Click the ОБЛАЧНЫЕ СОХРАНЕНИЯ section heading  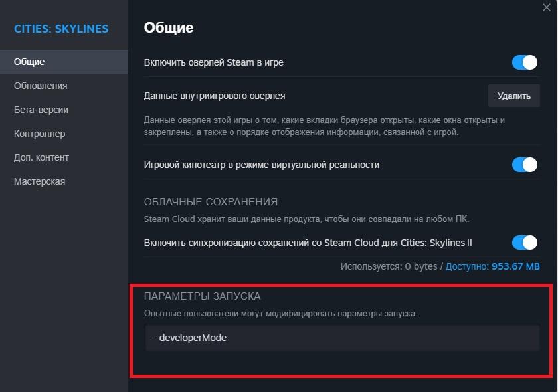(x=211, y=201)
